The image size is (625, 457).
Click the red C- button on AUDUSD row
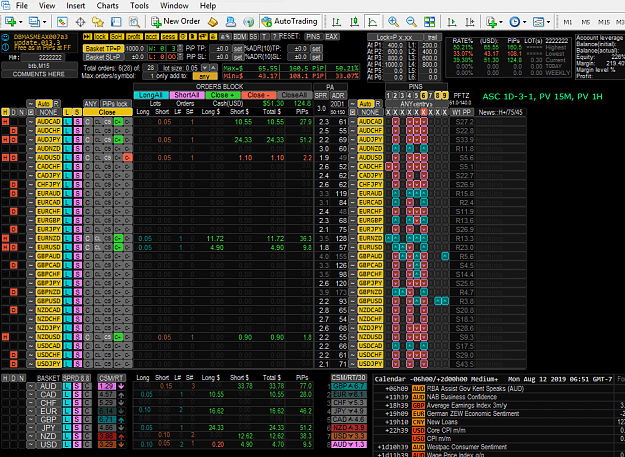click(x=128, y=158)
